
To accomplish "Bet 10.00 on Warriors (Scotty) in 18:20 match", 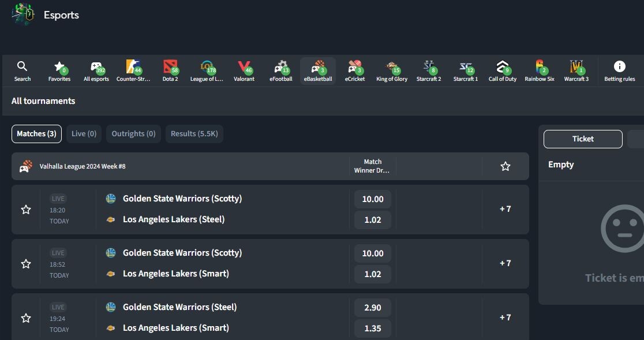I will [x=373, y=199].
